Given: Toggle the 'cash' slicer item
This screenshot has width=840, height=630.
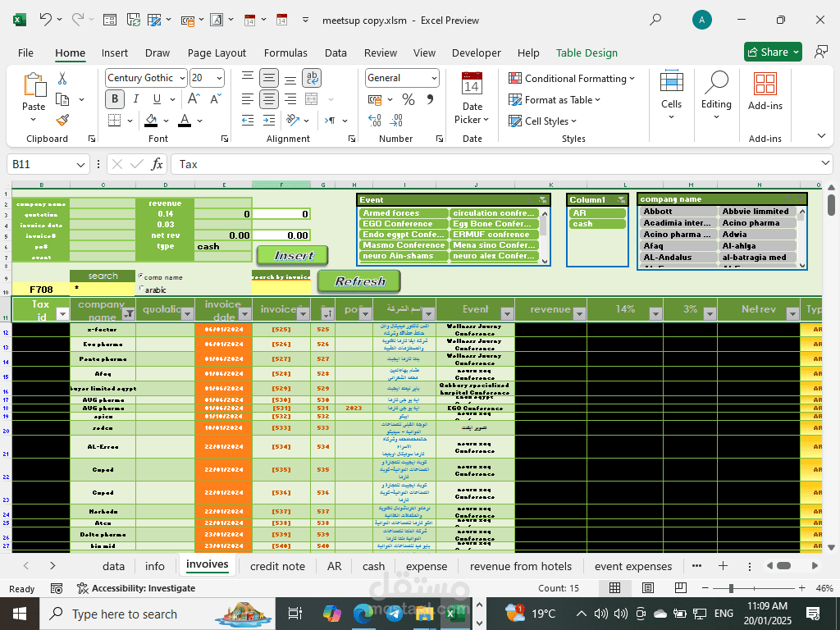Looking at the screenshot, I should [597, 224].
